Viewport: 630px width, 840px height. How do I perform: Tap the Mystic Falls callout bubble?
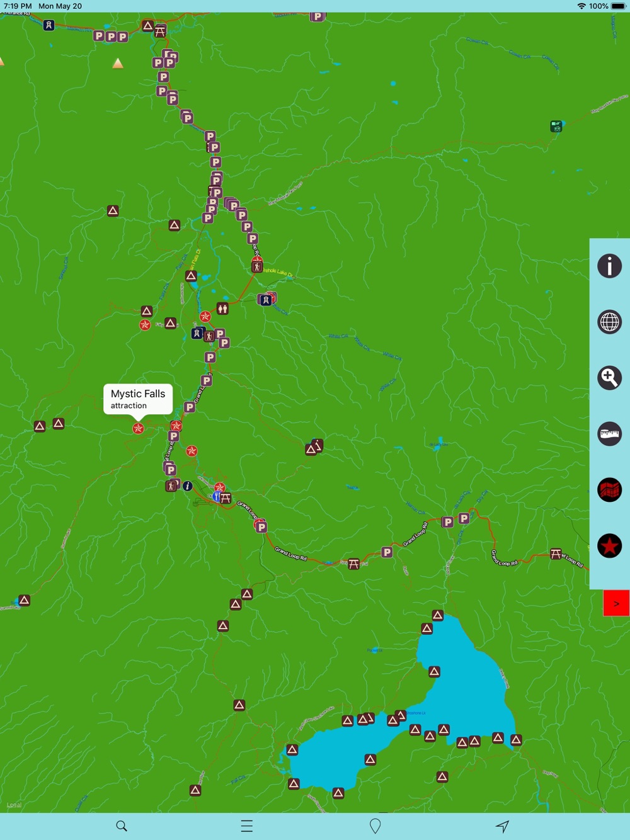pos(138,399)
